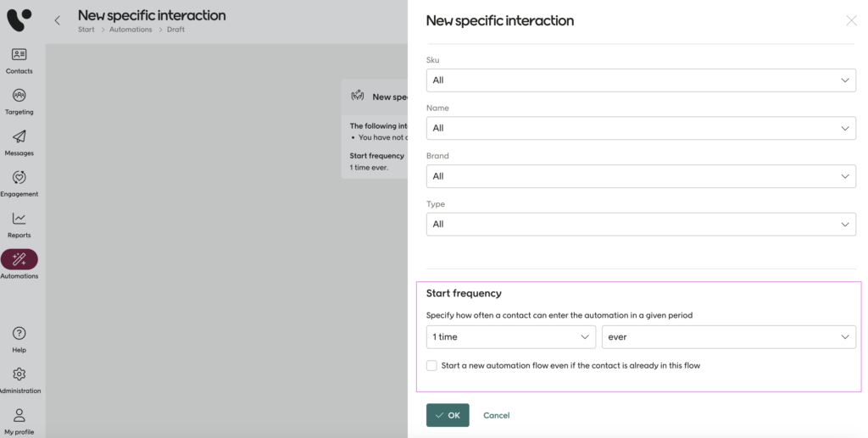The width and height of the screenshot is (868, 438).
Task: Change the '1 time' frequency dropdown
Action: pos(510,337)
